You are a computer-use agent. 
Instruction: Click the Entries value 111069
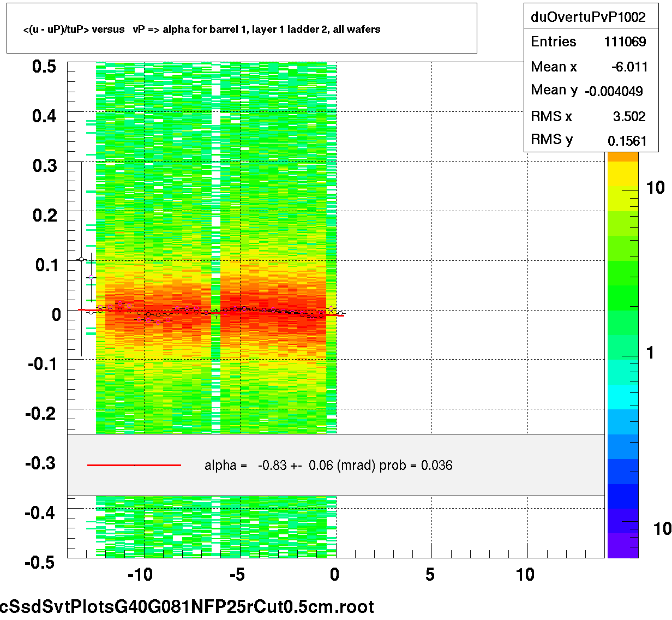pos(625,42)
